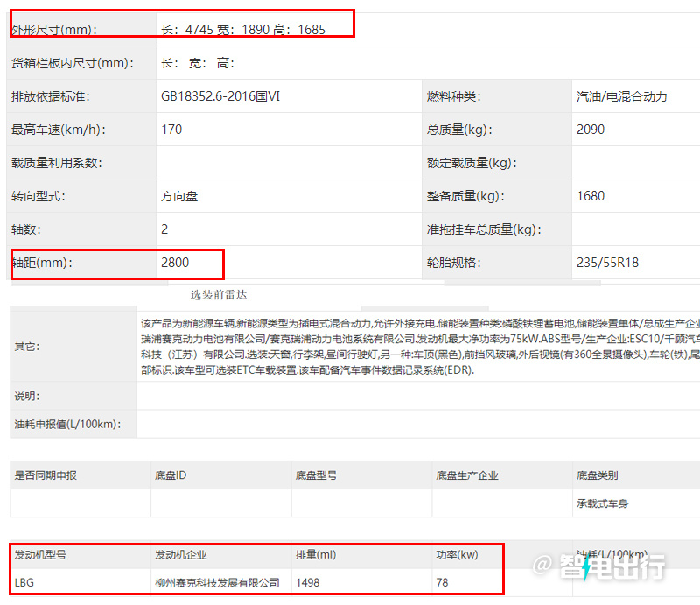Select the steering value 方向盘

[179, 196]
